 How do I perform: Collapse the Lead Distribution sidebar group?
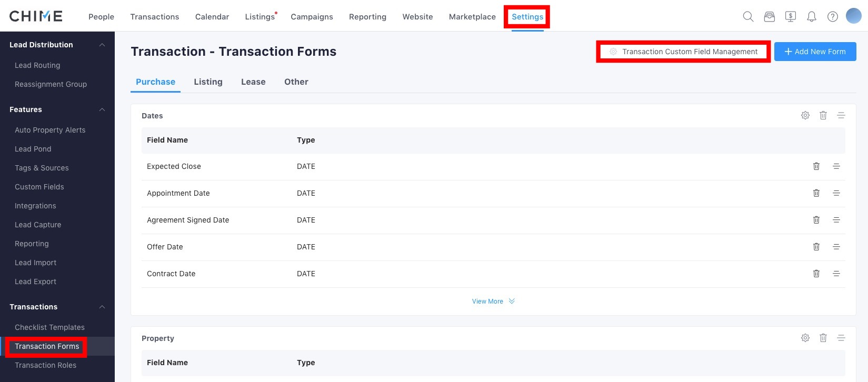102,45
